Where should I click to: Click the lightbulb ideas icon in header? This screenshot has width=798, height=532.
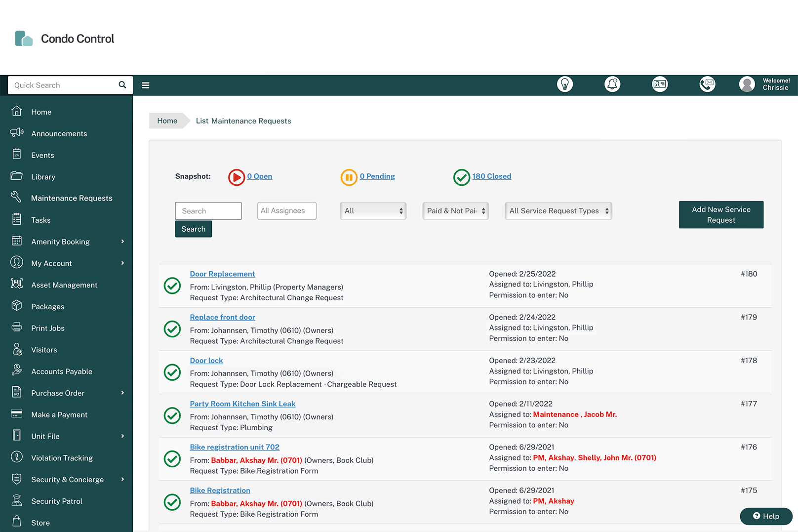(x=565, y=84)
